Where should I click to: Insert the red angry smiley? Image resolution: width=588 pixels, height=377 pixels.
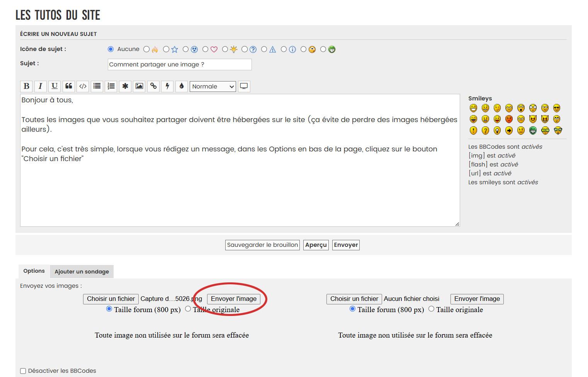click(509, 119)
